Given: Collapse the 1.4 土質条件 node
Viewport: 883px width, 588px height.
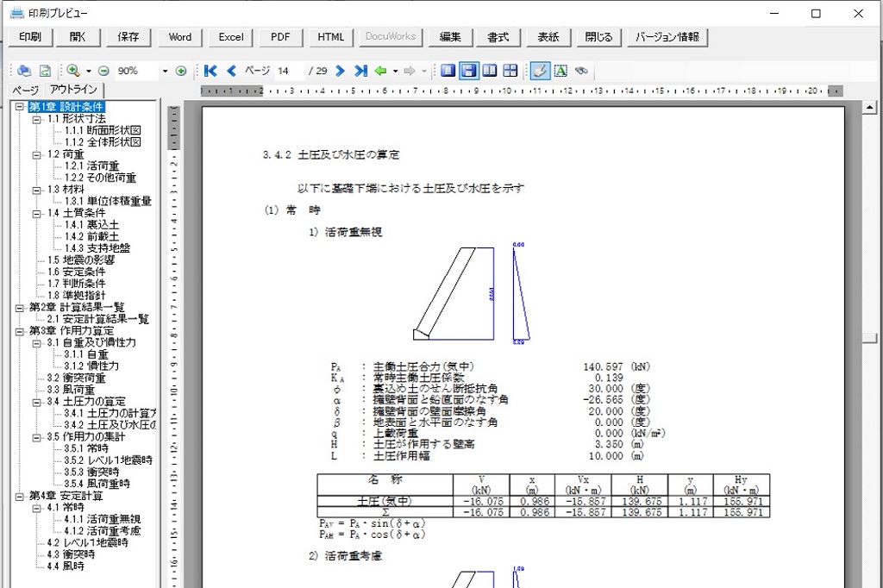Looking at the screenshot, I should (x=36, y=213).
